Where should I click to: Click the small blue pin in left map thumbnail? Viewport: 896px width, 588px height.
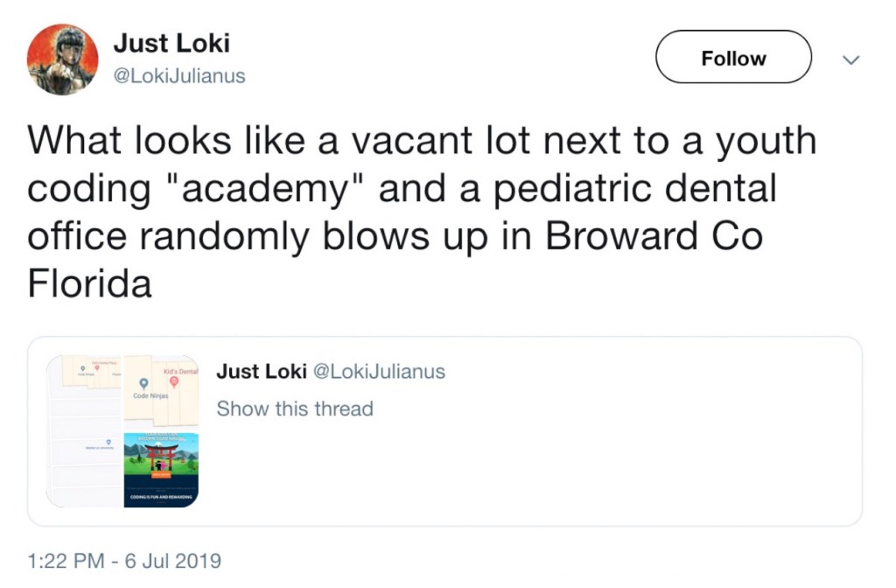(x=108, y=443)
